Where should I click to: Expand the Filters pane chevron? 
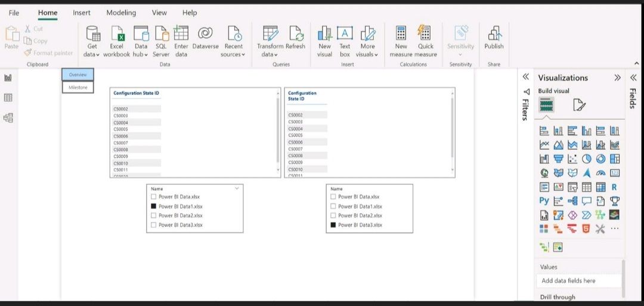point(525,77)
